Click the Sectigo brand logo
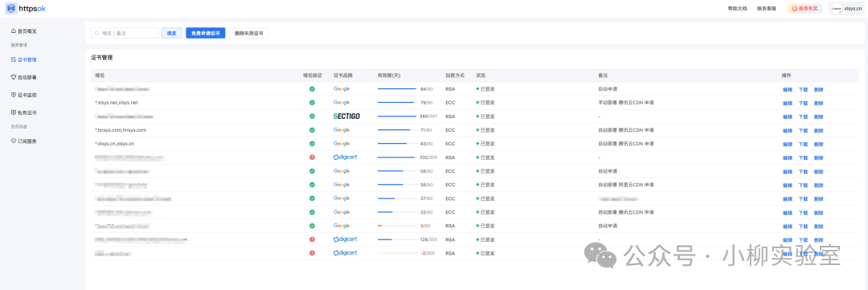 (x=346, y=116)
